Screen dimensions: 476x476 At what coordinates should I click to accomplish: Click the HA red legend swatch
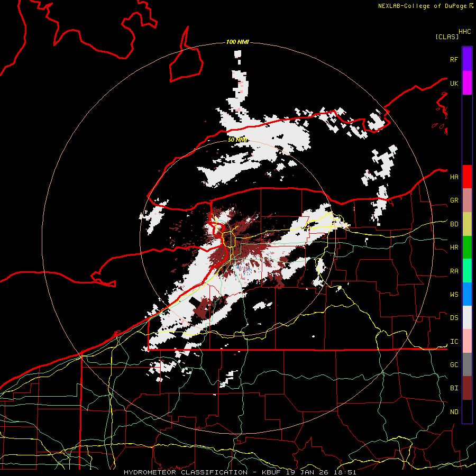[x=467, y=177]
